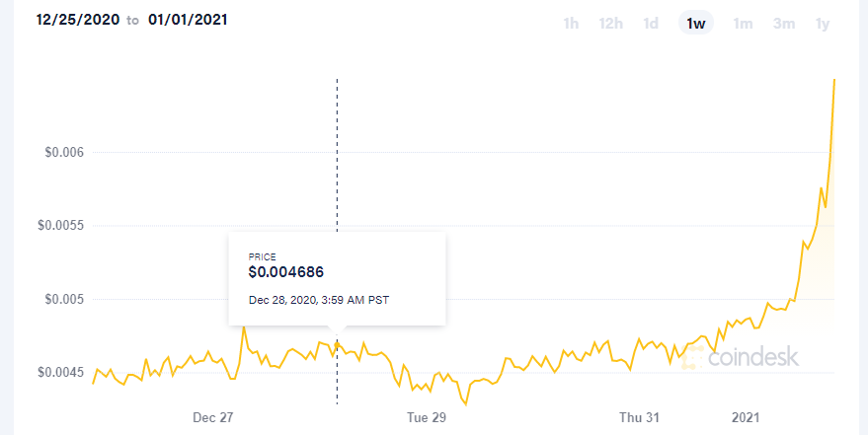This screenshot has width=868, height=435.
Task: Switch to the 1d range
Action: [651, 24]
